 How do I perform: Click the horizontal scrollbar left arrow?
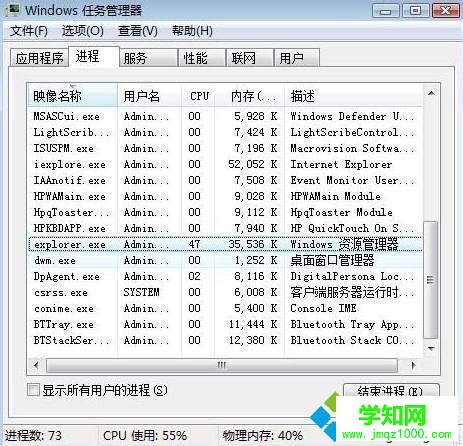click(x=36, y=365)
